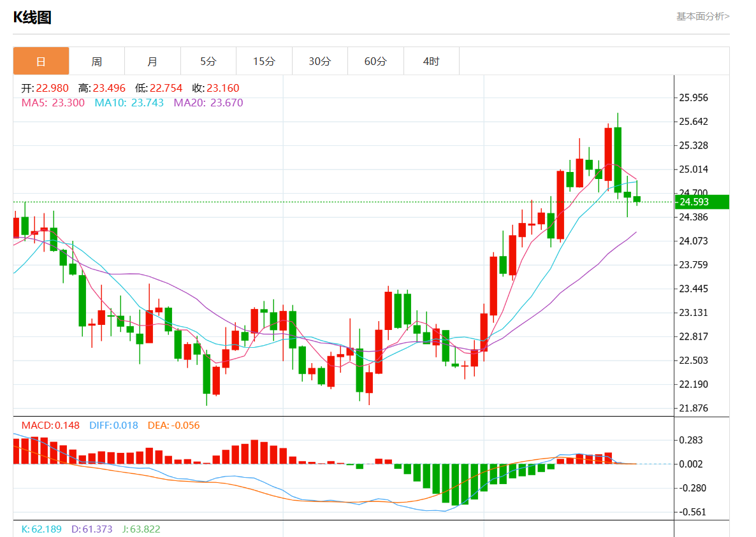Open the 30分 interval tab
756x537 pixels.
319,61
